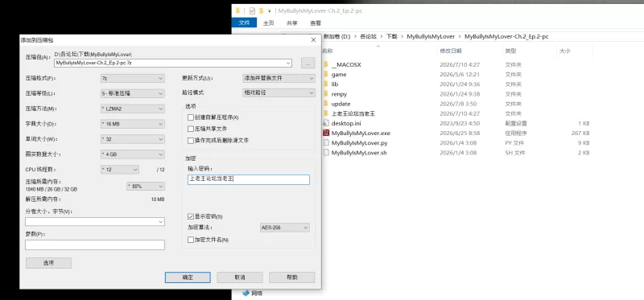The image size is (644, 300).
Task: Sort by 类型 column header
Action: [x=510, y=51]
